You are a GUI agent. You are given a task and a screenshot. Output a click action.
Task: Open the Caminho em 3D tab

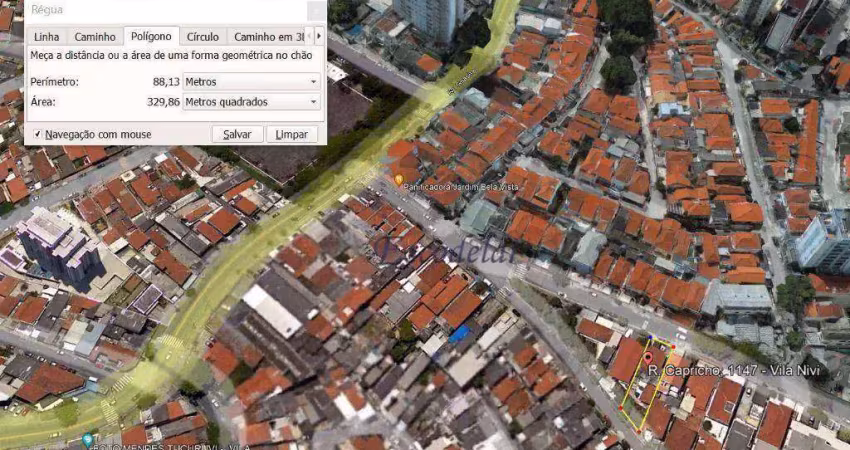tap(267, 37)
